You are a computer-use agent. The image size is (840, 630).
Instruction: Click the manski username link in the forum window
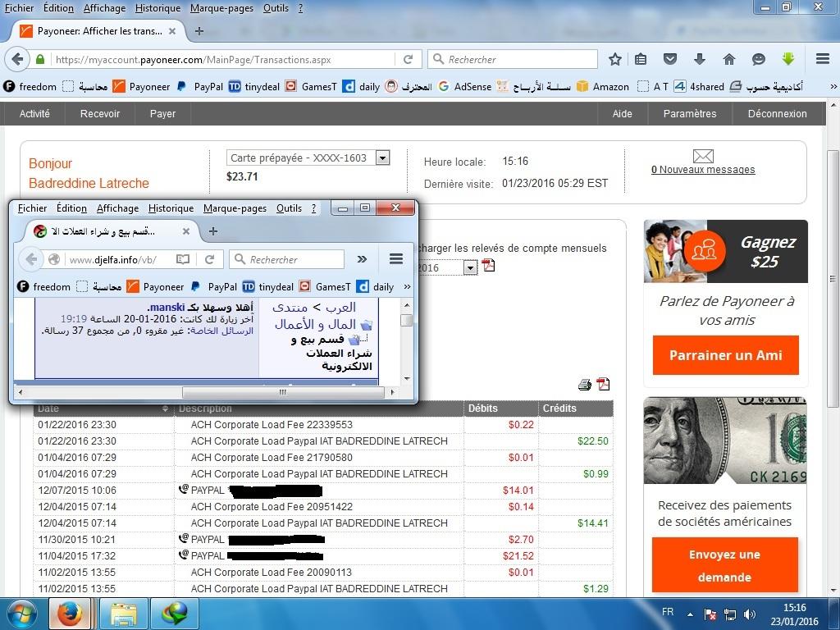167,308
